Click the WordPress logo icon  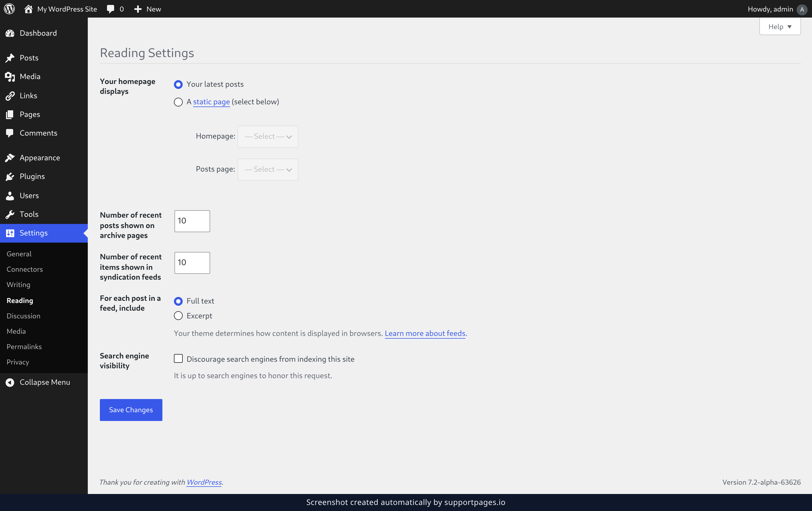pyautogui.click(x=9, y=9)
